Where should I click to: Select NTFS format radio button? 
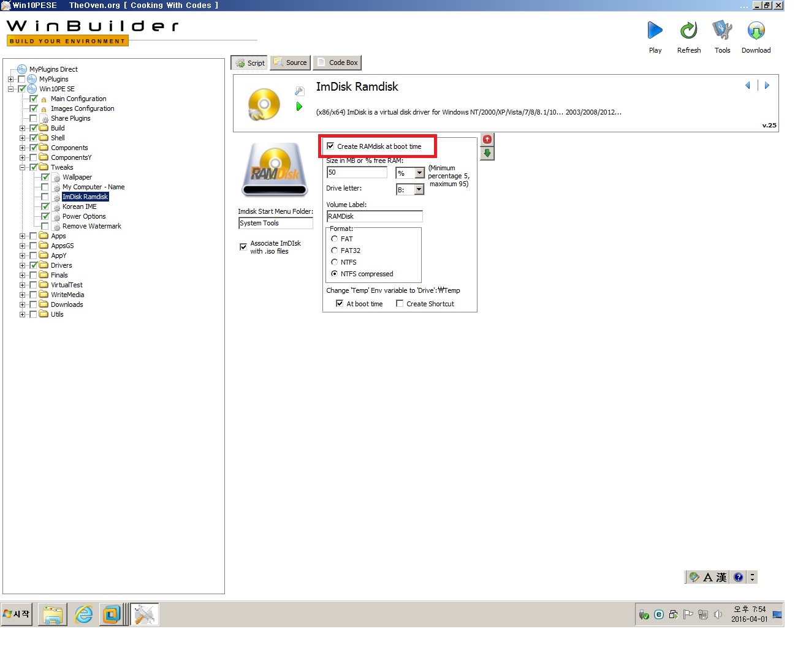(335, 262)
